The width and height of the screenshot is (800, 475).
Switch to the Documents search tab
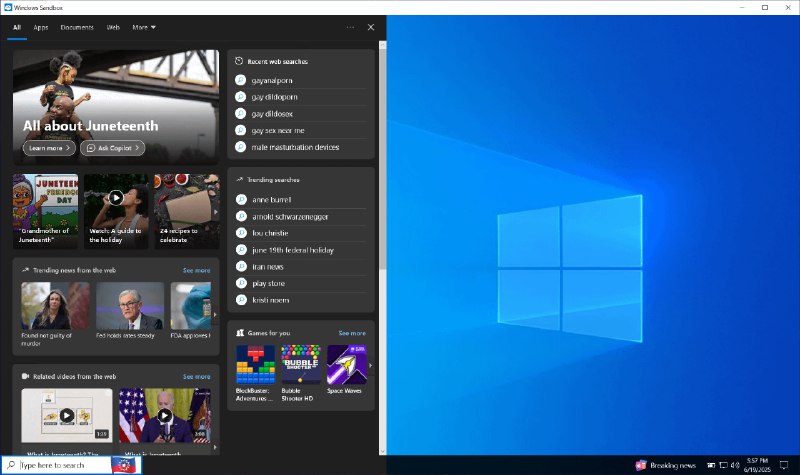[x=77, y=27]
